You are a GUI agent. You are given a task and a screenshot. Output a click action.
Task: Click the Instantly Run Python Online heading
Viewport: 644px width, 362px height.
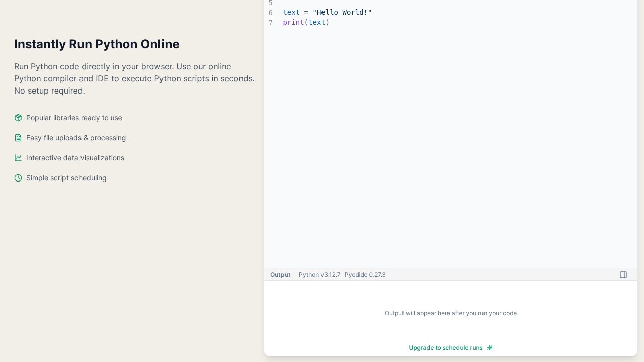pyautogui.click(x=97, y=44)
